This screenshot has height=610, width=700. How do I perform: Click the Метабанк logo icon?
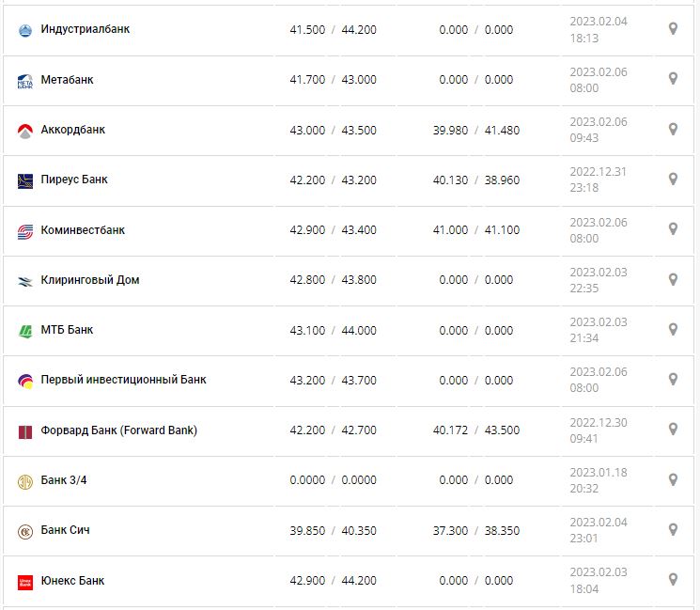tap(25, 81)
